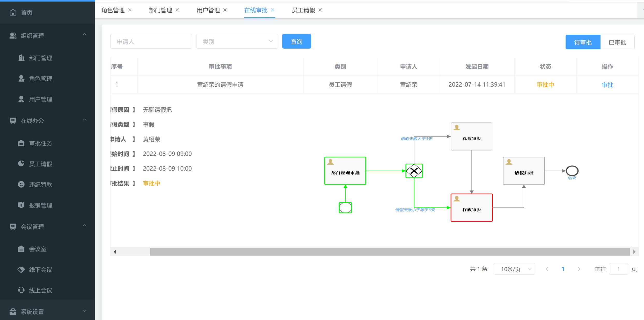Switch to the 已审批 toggle

coord(617,42)
